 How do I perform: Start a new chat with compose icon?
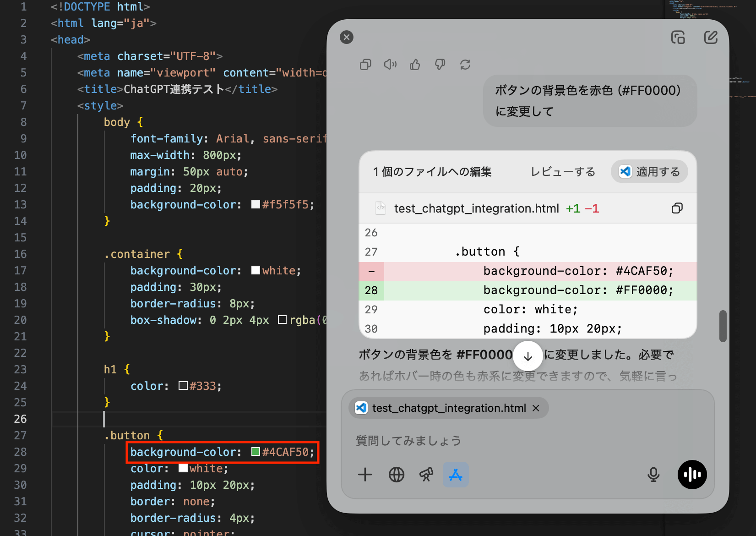[x=710, y=37]
